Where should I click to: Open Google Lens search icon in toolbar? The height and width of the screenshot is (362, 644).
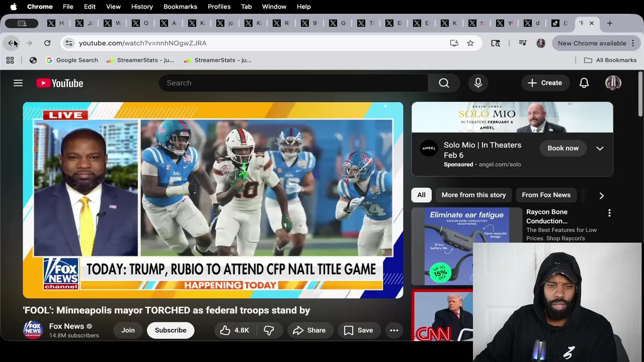(496, 43)
